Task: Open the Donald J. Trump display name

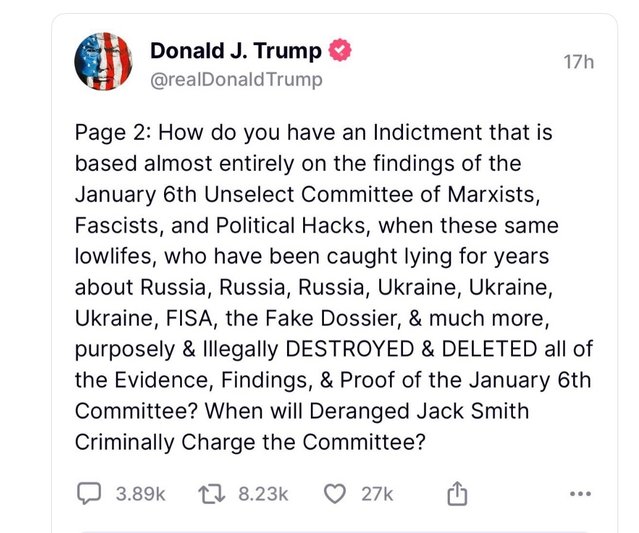Action: 237,51
